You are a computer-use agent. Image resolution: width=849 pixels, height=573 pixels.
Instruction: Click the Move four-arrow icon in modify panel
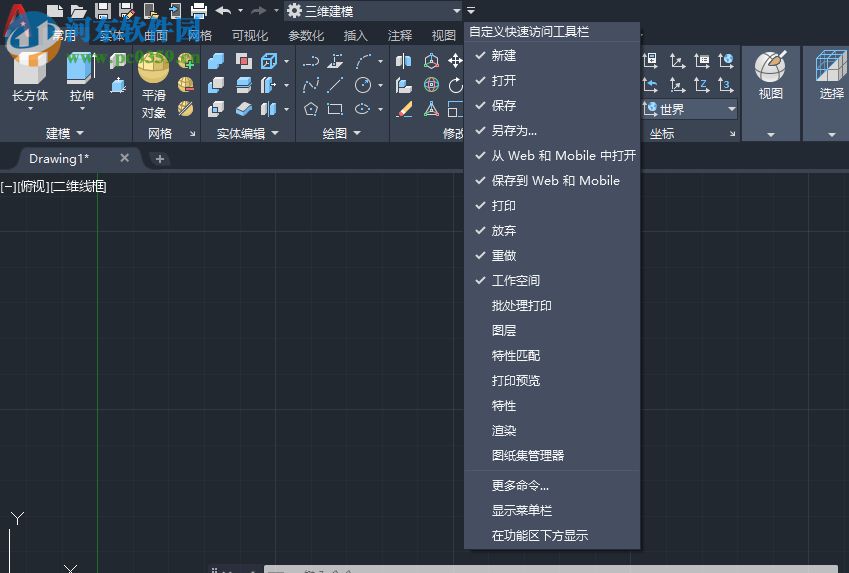click(455, 60)
